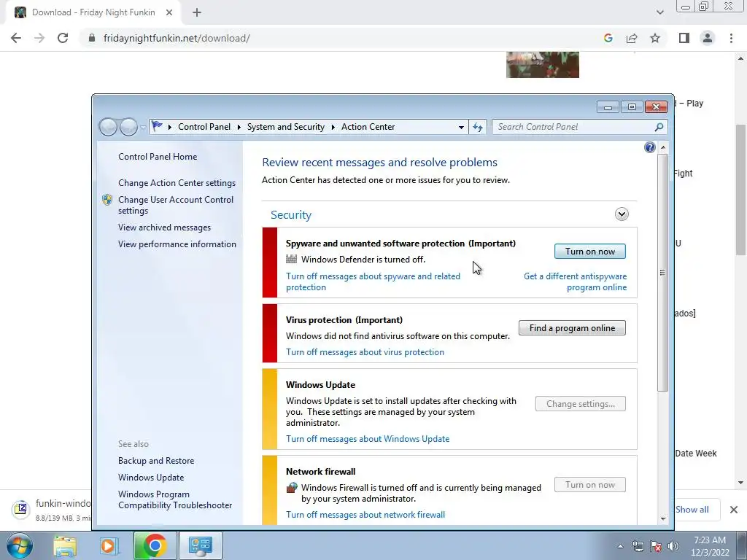Turn off messages about network firewall
The height and width of the screenshot is (560, 747).
[x=365, y=515]
